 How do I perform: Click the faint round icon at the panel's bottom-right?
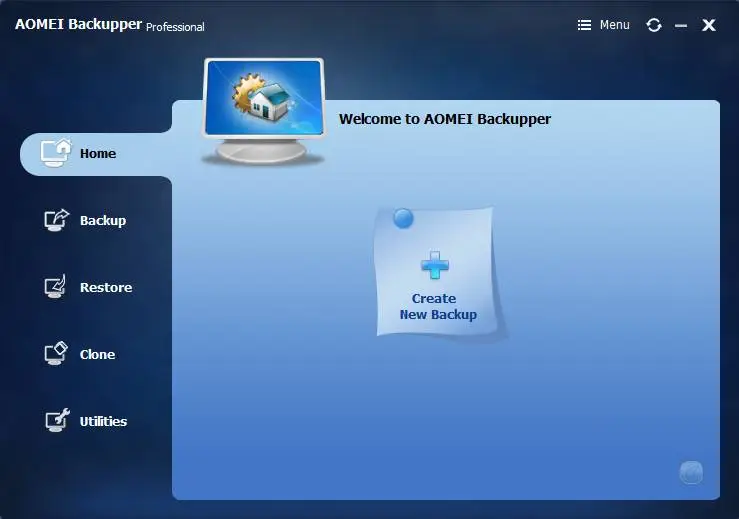(691, 472)
